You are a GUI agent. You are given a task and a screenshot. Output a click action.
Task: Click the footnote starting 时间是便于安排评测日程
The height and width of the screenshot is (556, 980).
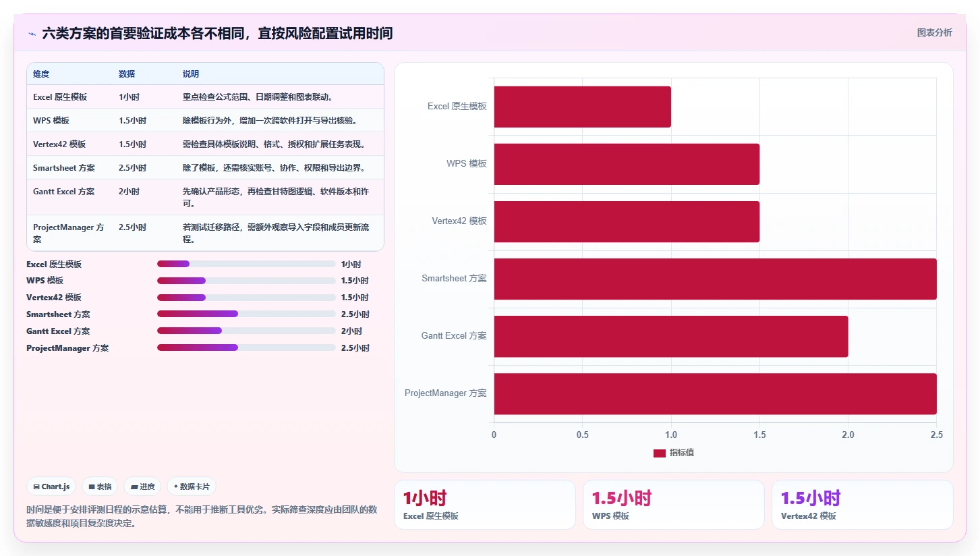coord(202,516)
